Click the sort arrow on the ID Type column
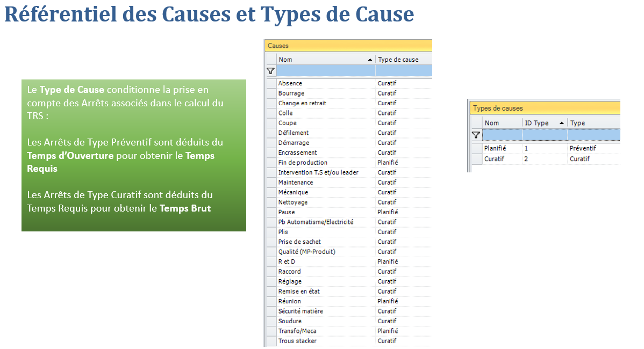The image size is (644, 349). pyautogui.click(x=561, y=123)
